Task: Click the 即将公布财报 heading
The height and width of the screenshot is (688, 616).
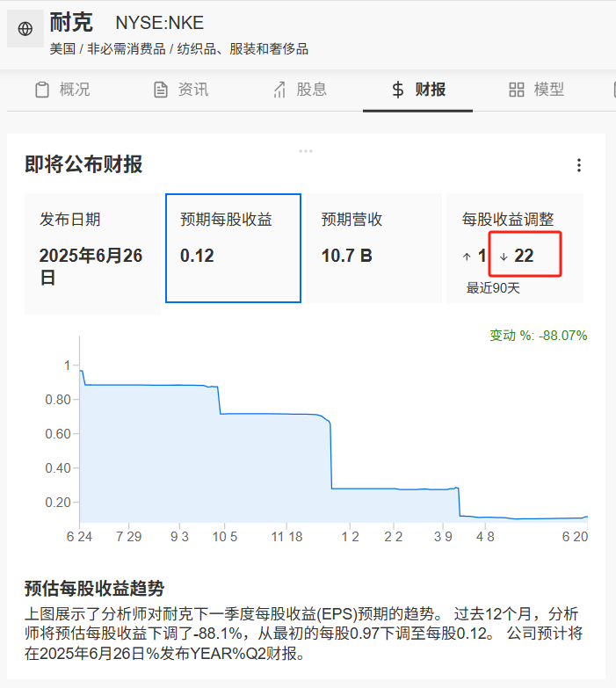Action: click(83, 164)
